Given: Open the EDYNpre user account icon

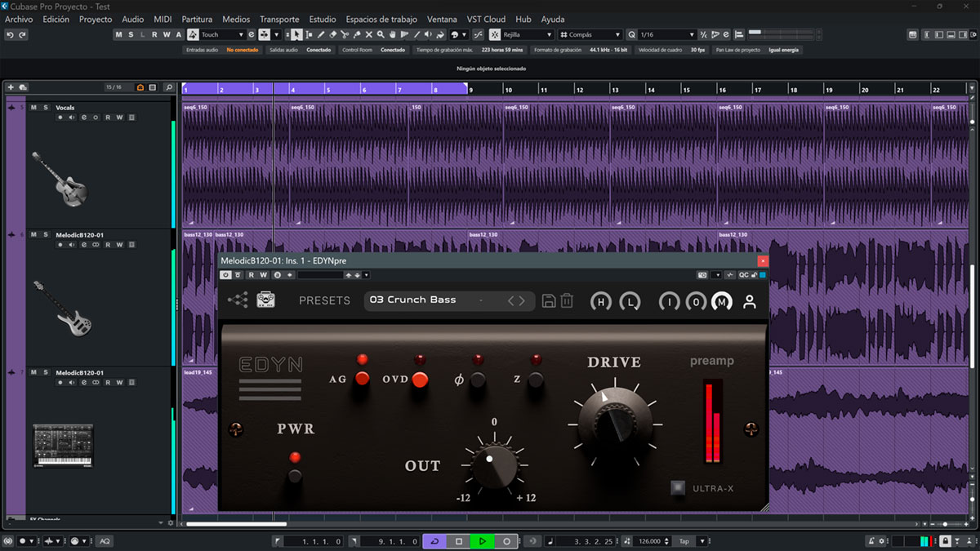Looking at the screenshot, I should click(x=750, y=301).
